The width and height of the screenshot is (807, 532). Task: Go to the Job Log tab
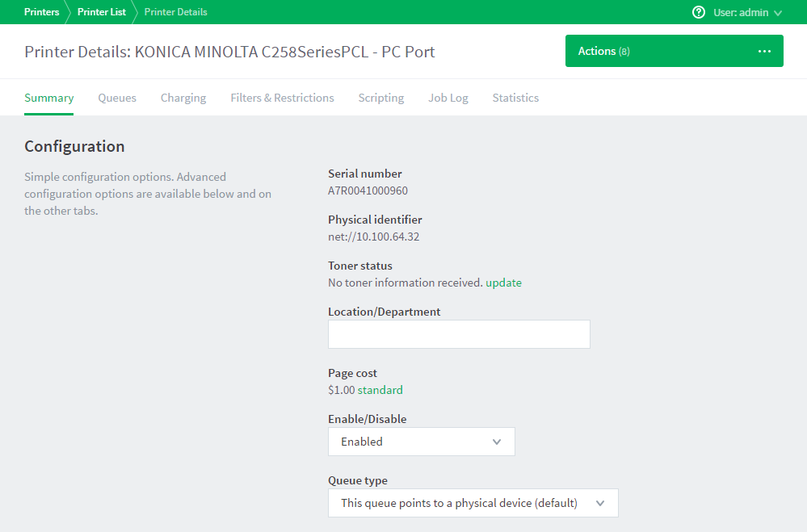point(448,98)
